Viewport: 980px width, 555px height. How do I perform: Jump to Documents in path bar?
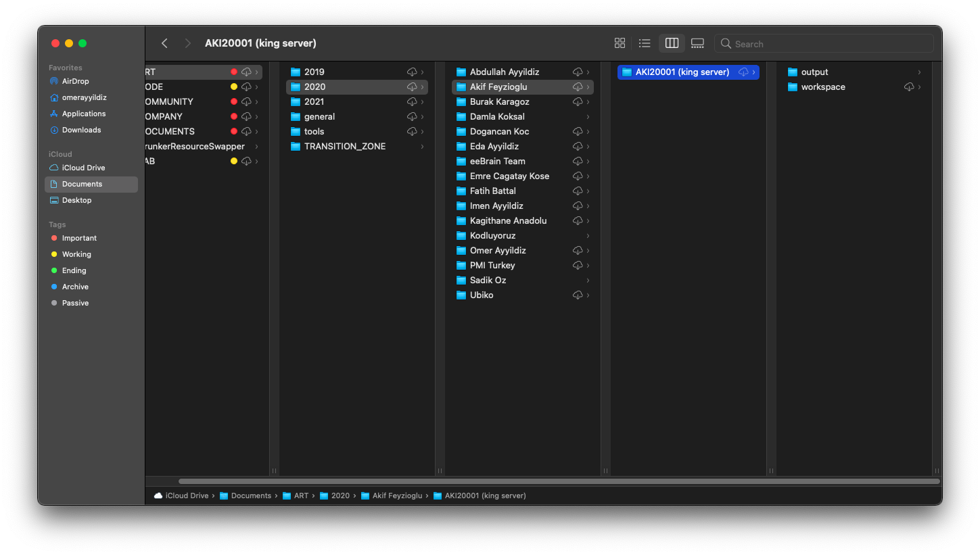click(245, 496)
